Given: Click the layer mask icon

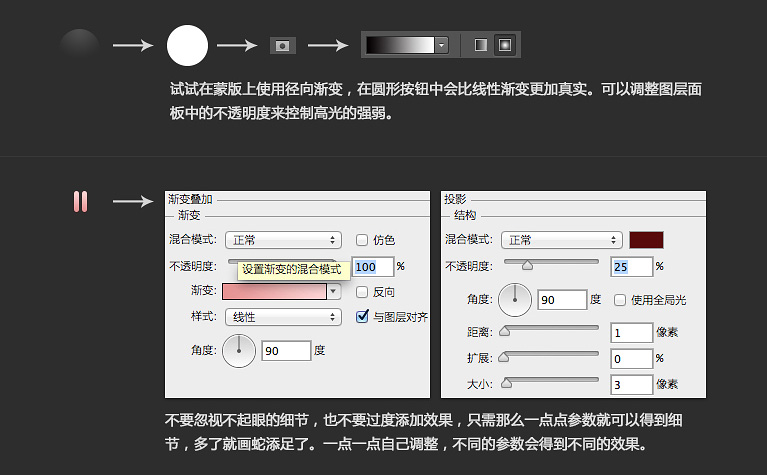Looking at the screenshot, I should click(283, 45).
